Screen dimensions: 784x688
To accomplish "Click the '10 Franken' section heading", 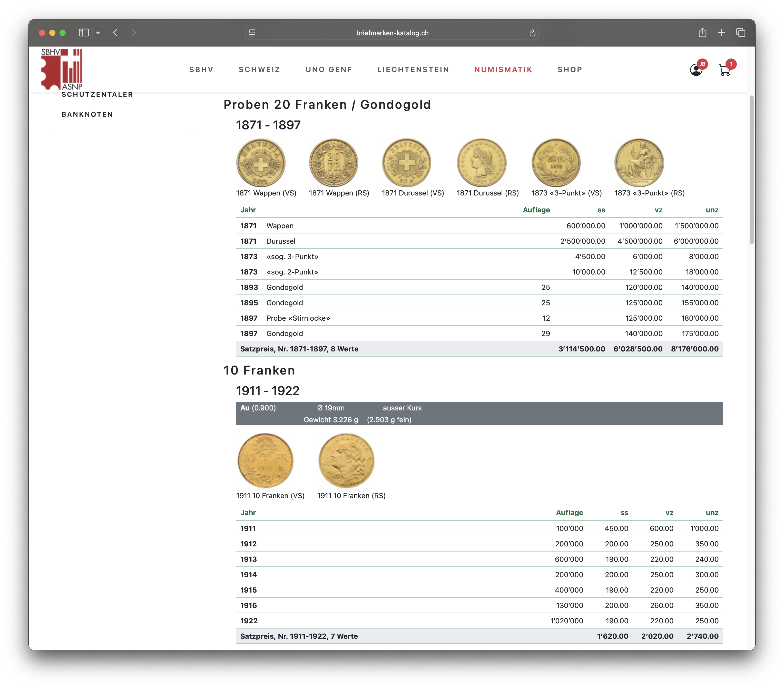I will 259,370.
